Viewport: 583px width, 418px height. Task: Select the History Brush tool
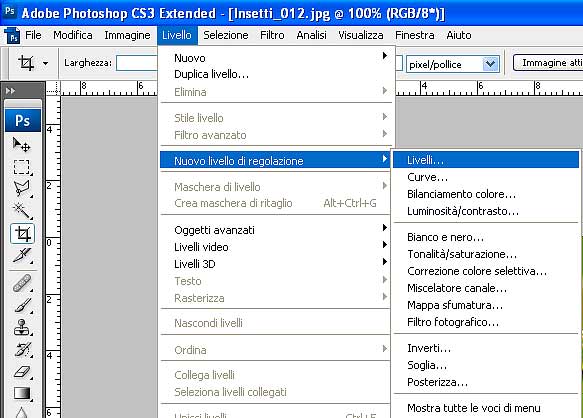click(22, 350)
